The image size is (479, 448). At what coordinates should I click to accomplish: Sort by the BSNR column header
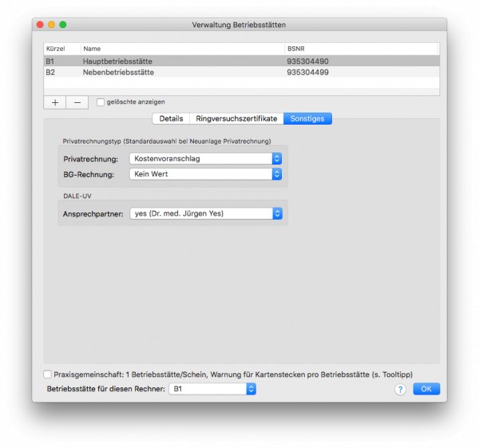click(362, 49)
